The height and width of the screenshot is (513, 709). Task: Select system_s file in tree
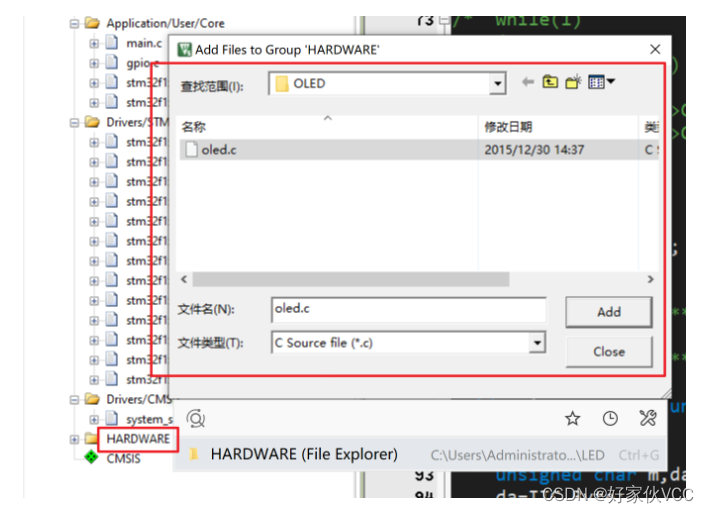click(x=150, y=419)
